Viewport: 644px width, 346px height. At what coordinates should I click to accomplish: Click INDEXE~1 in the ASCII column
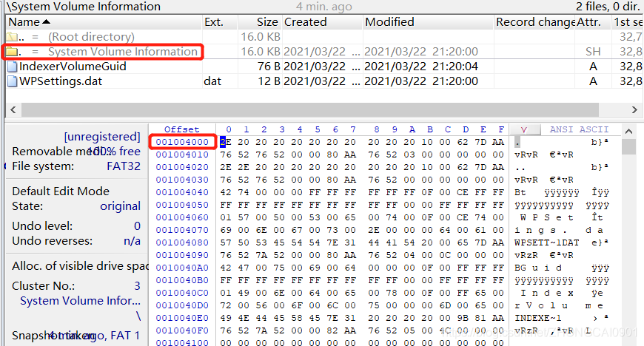coord(537,318)
